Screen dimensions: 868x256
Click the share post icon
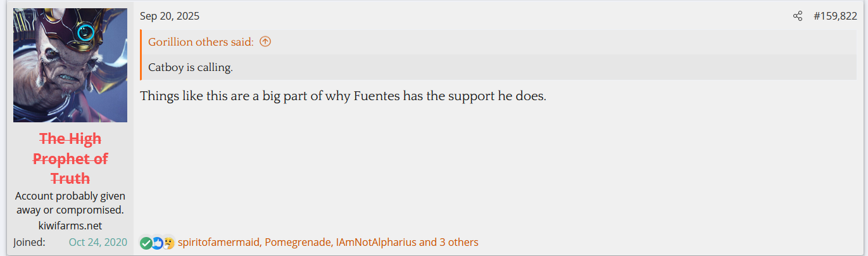click(798, 16)
